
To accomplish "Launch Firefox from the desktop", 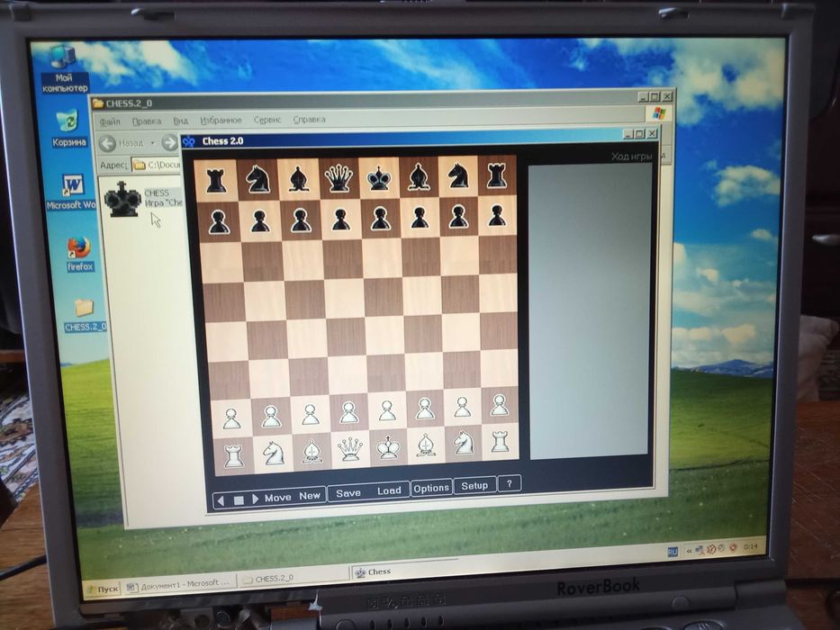I will point(80,254).
